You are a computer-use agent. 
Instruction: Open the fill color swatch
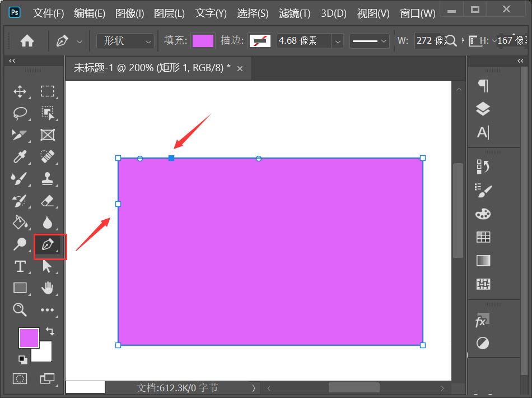click(203, 40)
